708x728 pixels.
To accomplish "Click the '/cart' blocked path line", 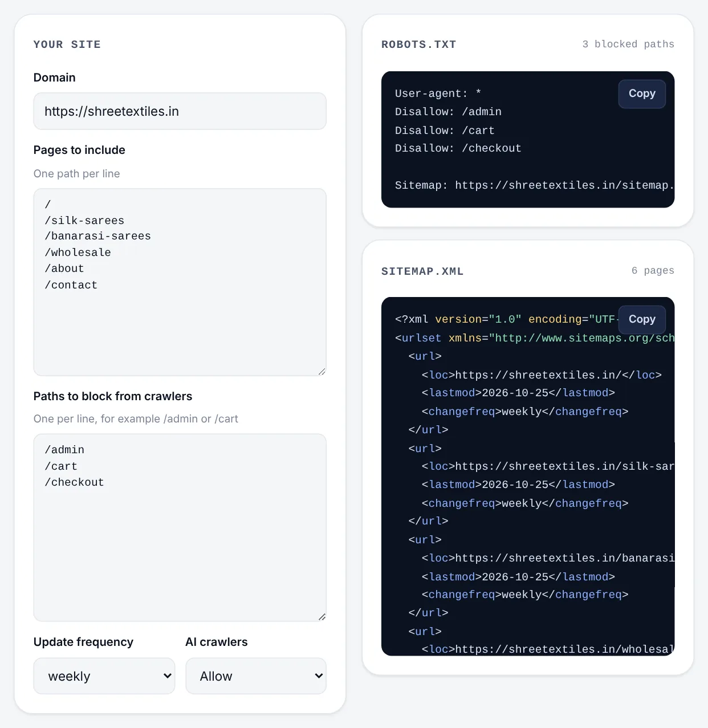I will [61, 466].
